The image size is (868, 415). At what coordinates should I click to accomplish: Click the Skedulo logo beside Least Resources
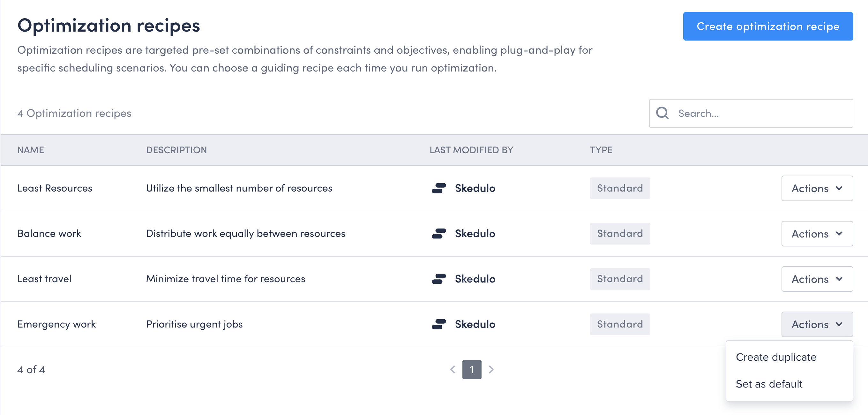(x=440, y=188)
